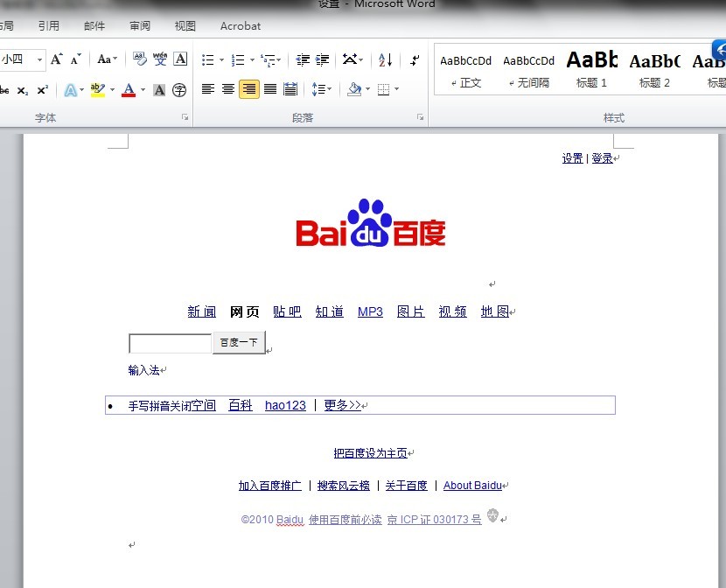Toggle character shading (gray A)
Viewport: 726px width, 588px height.
pyautogui.click(x=159, y=90)
